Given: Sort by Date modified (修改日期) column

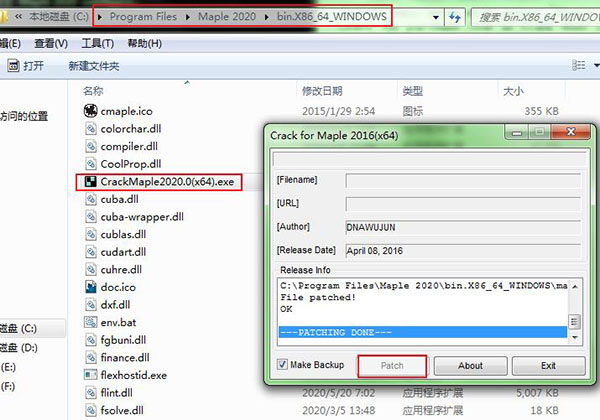Looking at the screenshot, I should (x=322, y=91).
